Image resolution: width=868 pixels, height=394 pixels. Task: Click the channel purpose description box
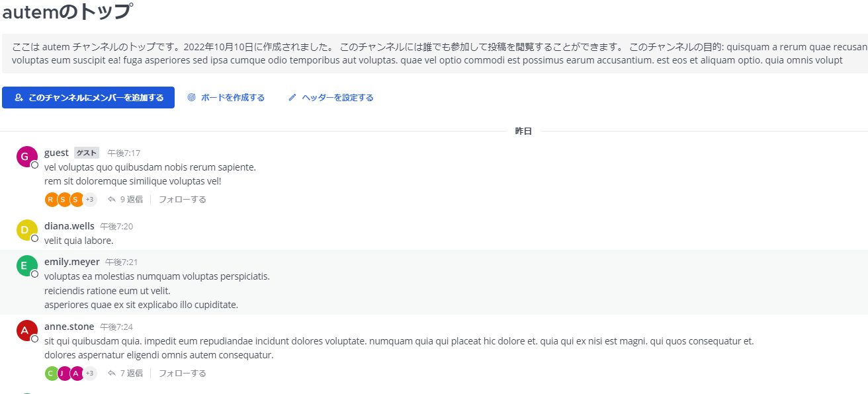click(435, 54)
